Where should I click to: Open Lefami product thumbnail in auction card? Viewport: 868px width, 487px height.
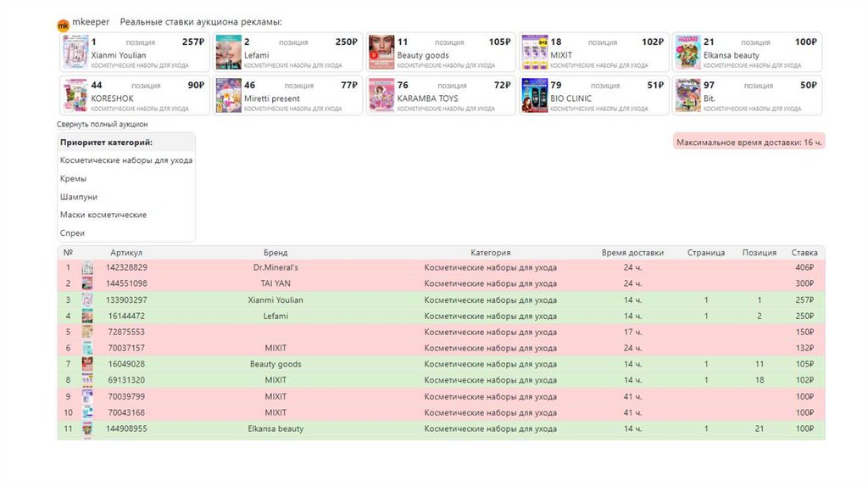point(228,52)
